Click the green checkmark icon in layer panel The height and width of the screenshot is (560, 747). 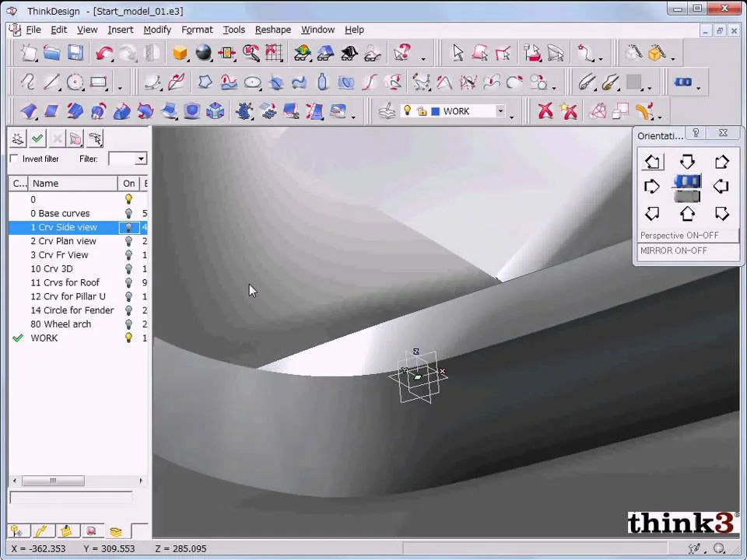click(37, 138)
